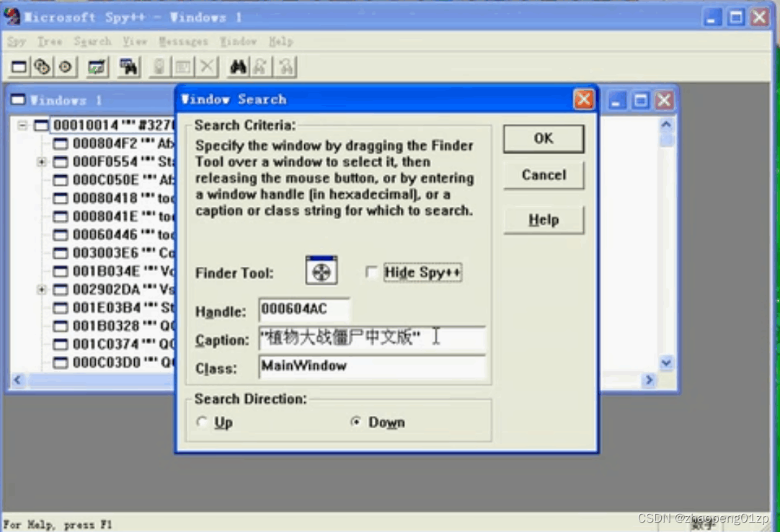Click the Message Options toolbar icon
This screenshot has height=532, width=780.
click(x=182, y=67)
